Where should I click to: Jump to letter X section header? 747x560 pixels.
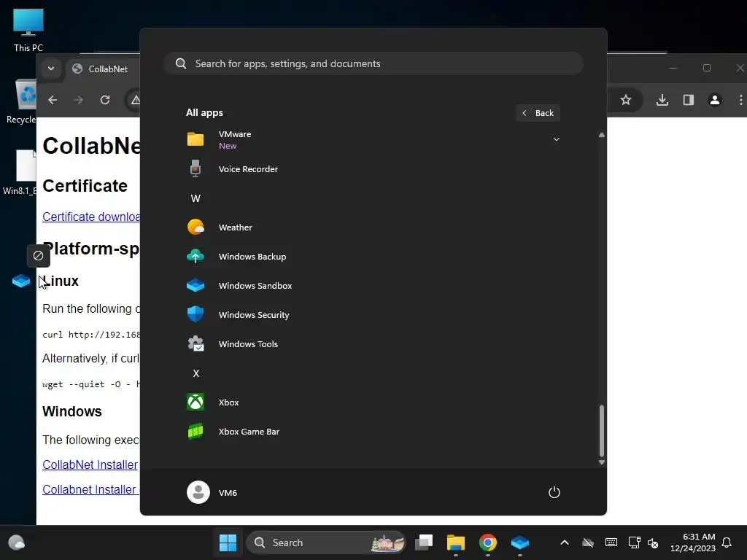[196, 373]
